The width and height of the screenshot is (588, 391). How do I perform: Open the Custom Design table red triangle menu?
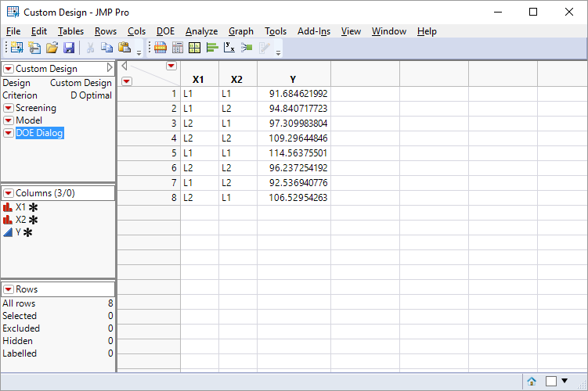click(x=9, y=69)
